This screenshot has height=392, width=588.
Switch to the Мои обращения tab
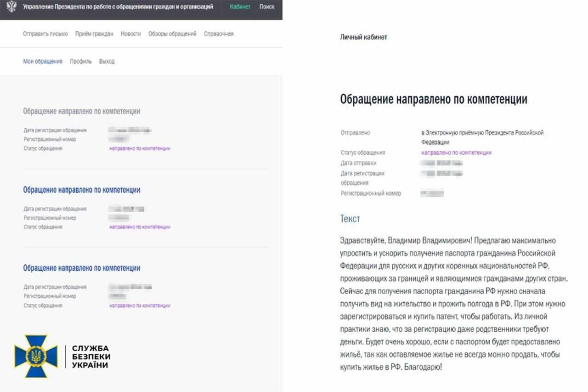(43, 61)
